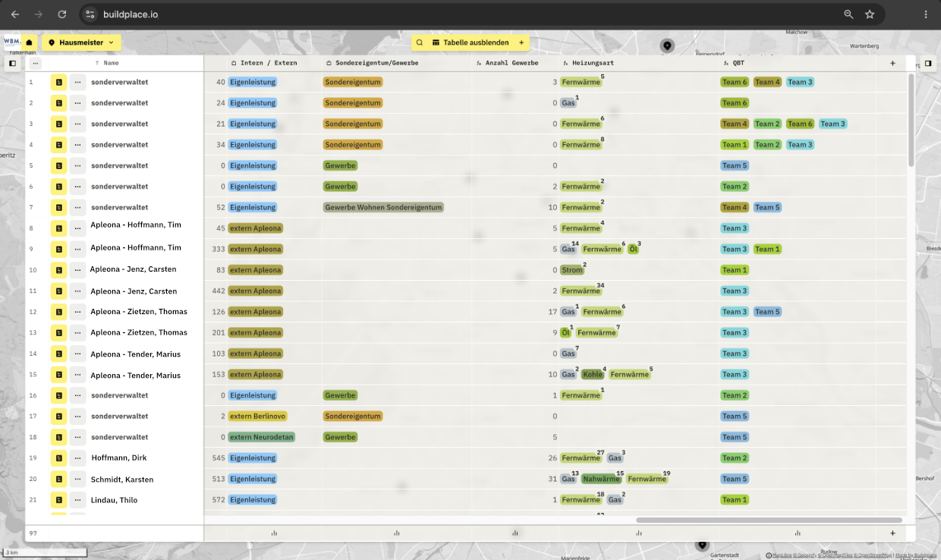Click extern Berlinovo tag in row 17

click(x=258, y=417)
